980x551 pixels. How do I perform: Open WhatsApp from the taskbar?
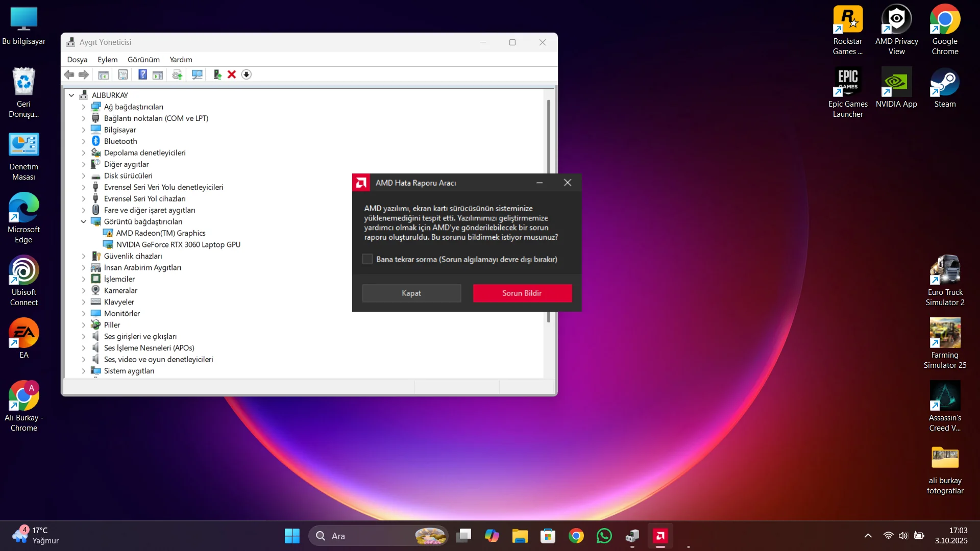click(x=604, y=536)
